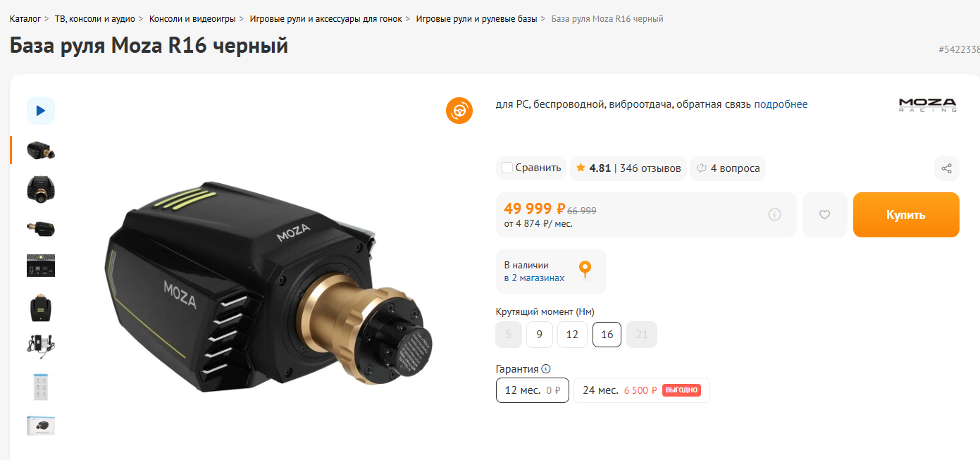Choose the 24 мес. warranty option
980x460 pixels.
[642, 390]
